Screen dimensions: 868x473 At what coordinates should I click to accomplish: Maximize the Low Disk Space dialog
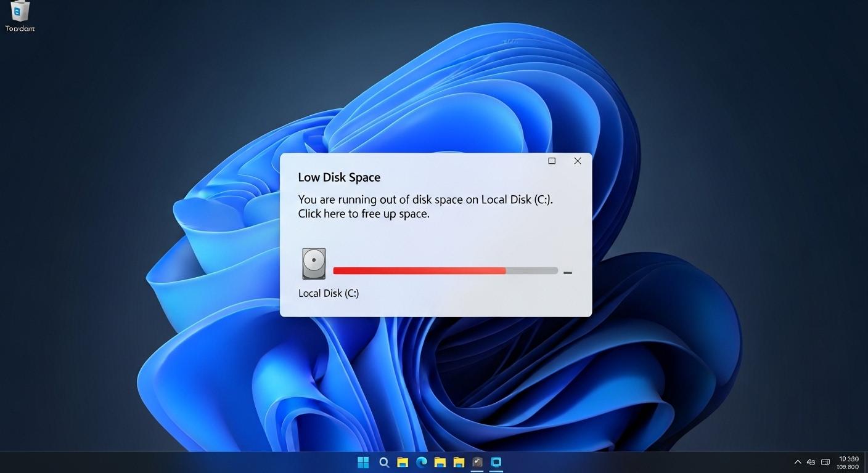coord(552,161)
